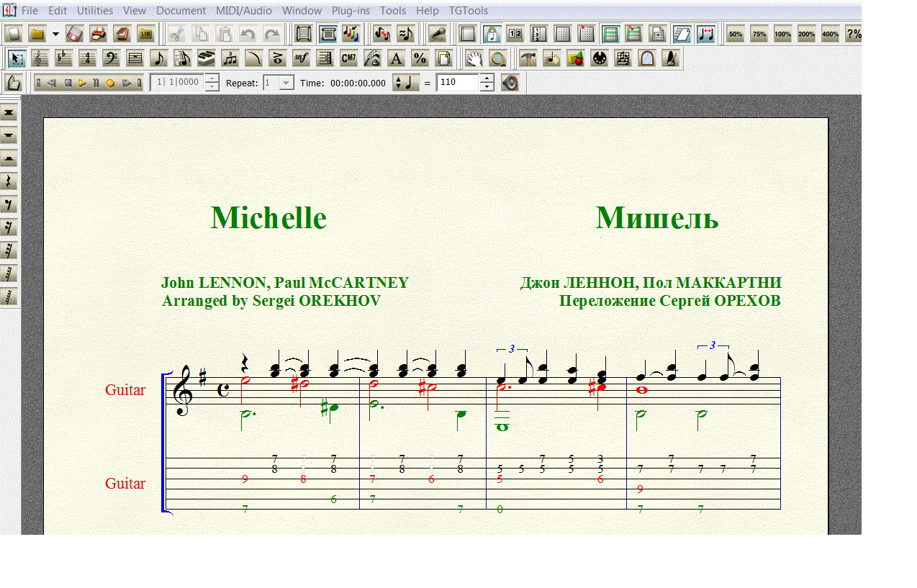The height and width of the screenshot is (588, 917).
Task: Toggle the microphone input icon
Action: 438,34
